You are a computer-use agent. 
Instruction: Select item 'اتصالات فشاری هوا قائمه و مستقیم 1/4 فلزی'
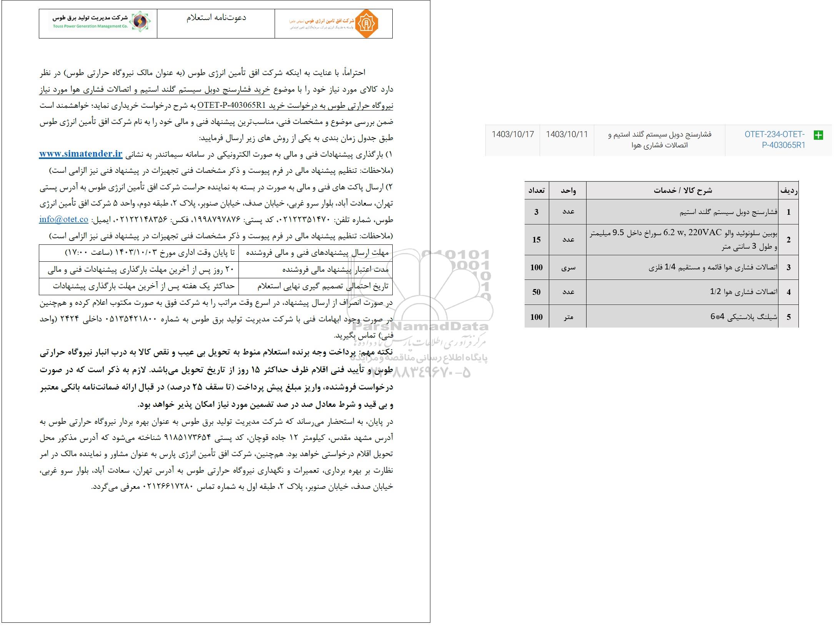[682, 267]
